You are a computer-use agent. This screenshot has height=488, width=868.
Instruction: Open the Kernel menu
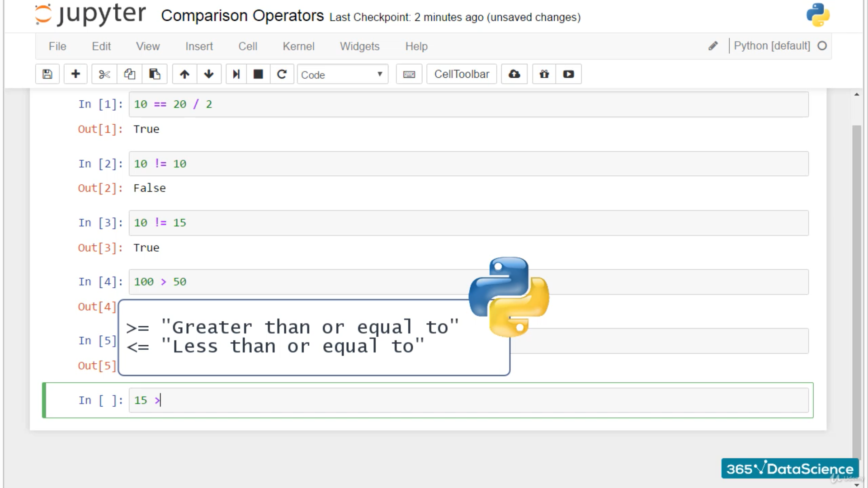click(298, 46)
